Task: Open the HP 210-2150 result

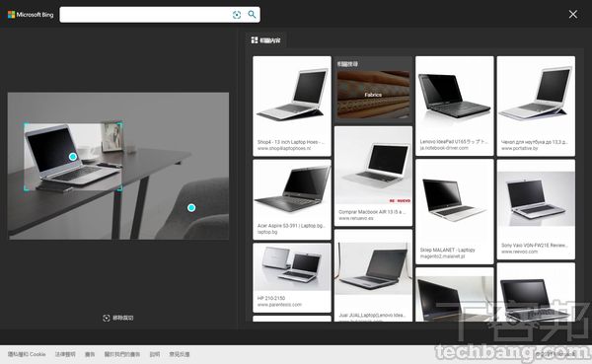Action: (x=292, y=277)
